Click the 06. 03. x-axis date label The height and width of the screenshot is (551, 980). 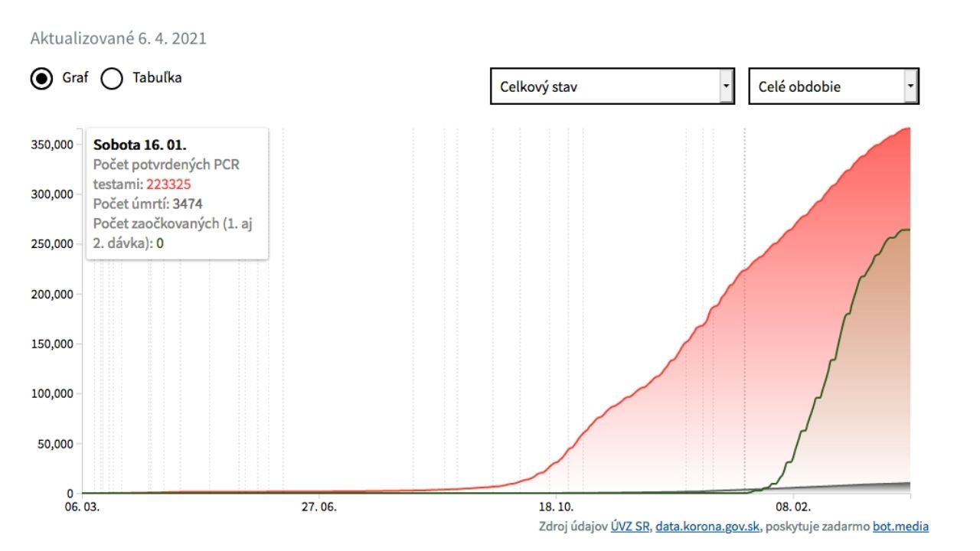point(83,507)
